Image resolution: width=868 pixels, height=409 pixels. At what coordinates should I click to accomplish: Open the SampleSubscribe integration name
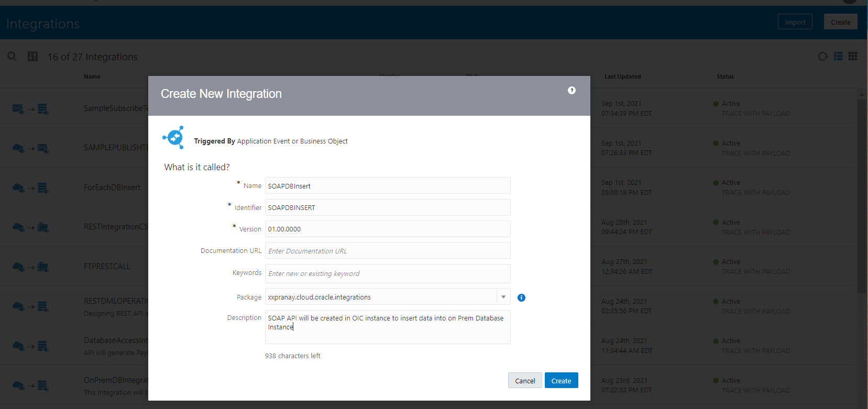[116, 108]
